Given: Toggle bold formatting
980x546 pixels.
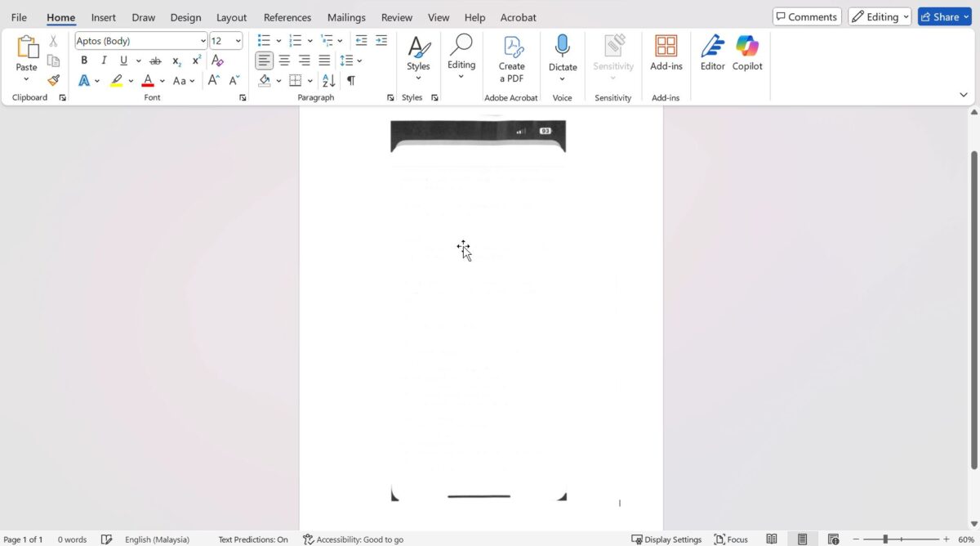Looking at the screenshot, I should click(x=84, y=60).
